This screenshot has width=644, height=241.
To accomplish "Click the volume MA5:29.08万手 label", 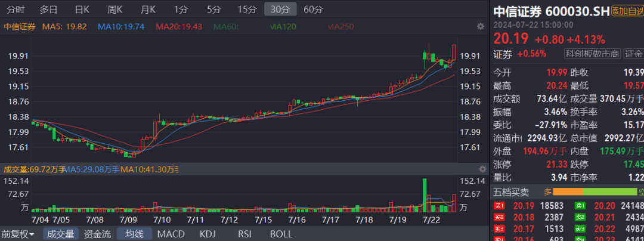I will click(92, 169).
